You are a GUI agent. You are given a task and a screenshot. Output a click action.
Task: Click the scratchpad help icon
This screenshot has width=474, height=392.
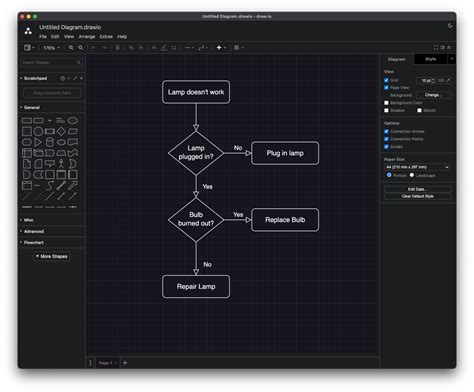point(62,78)
